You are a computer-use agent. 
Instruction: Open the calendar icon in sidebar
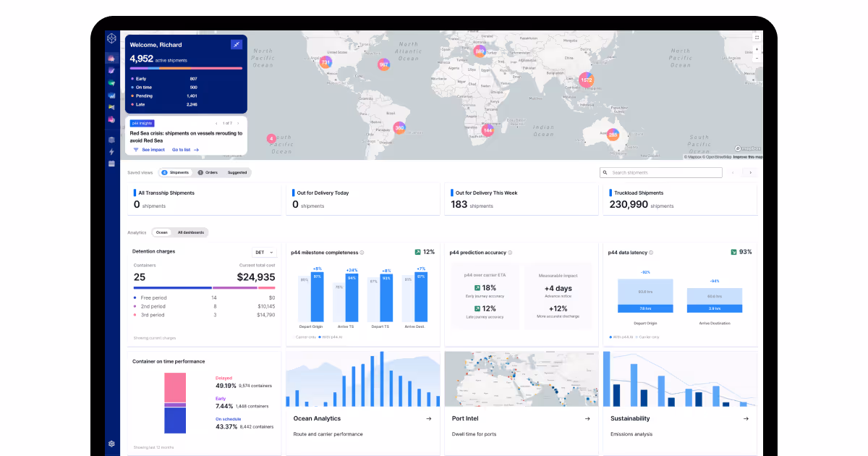click(111, 164)
